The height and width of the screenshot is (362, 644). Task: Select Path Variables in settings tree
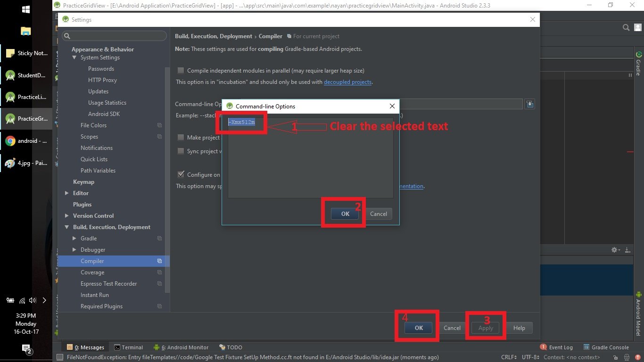[x=98, y=171]
